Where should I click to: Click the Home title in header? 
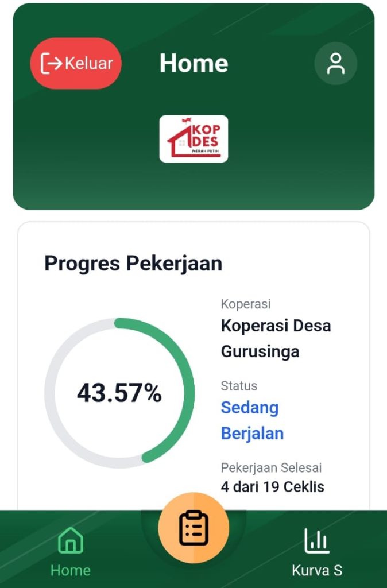tap(193, 63)
